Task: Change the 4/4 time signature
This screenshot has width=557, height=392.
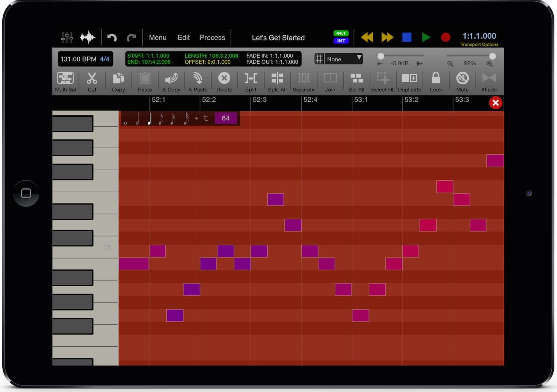Action: (x=105, y=59)
